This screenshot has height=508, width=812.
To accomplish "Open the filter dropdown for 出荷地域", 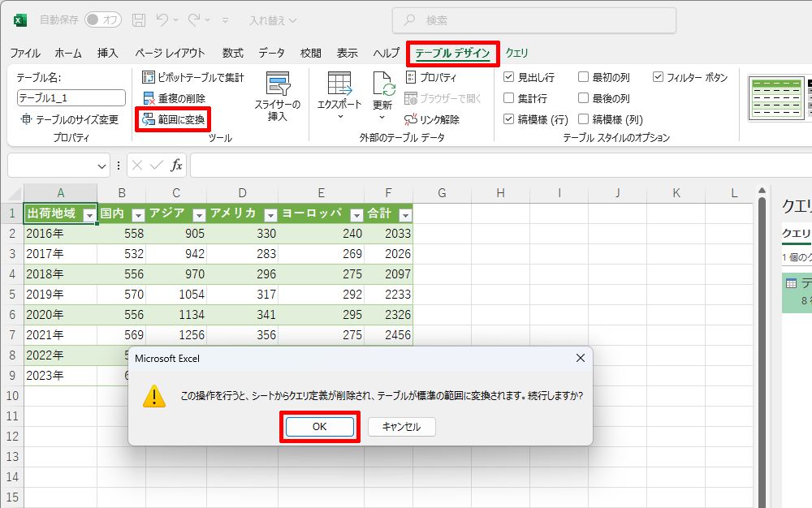I will pos(89,215).
